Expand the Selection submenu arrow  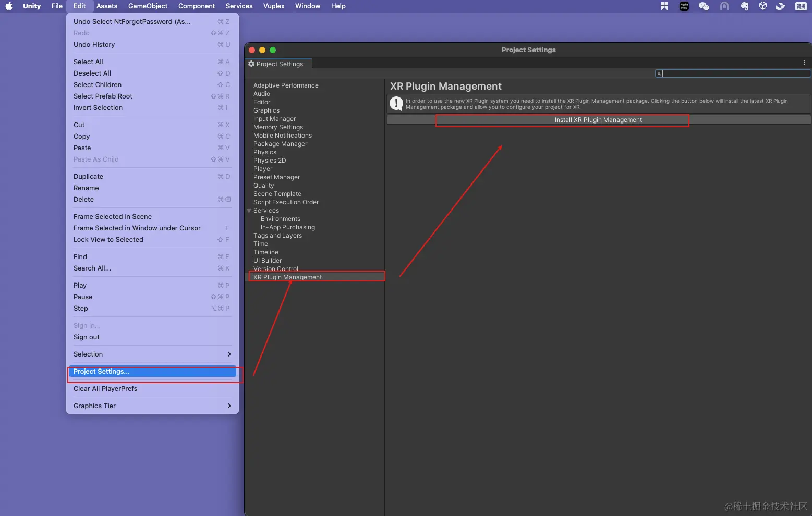pyautogui.click(x=229, y=354)
